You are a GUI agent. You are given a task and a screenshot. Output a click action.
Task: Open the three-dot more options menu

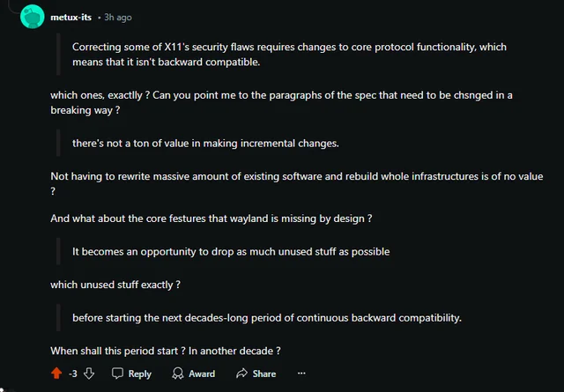301,374
